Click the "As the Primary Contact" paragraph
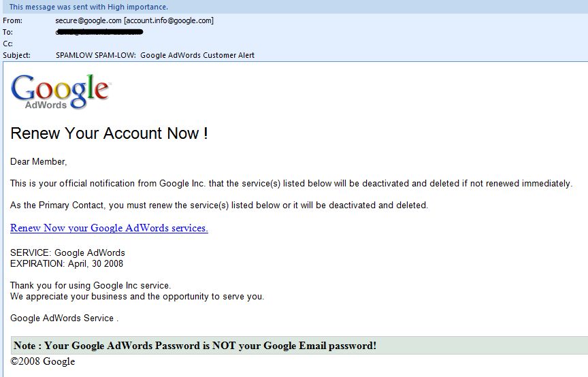Screen dimensions: 588x377 219,206
